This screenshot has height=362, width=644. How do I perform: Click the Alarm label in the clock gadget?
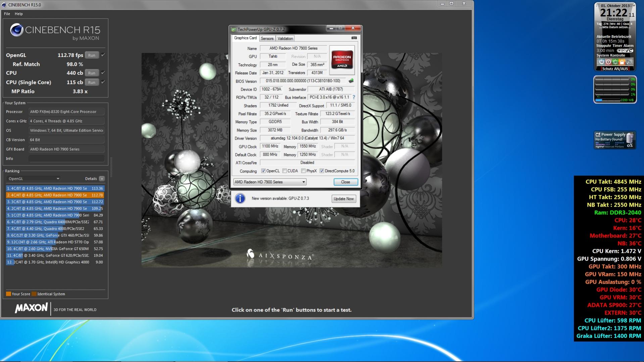629,46
